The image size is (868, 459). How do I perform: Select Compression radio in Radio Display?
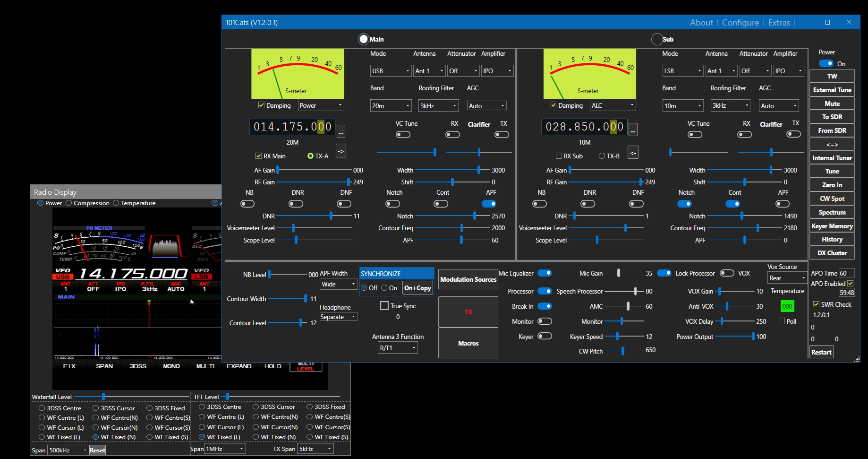[x=69, y=203]
